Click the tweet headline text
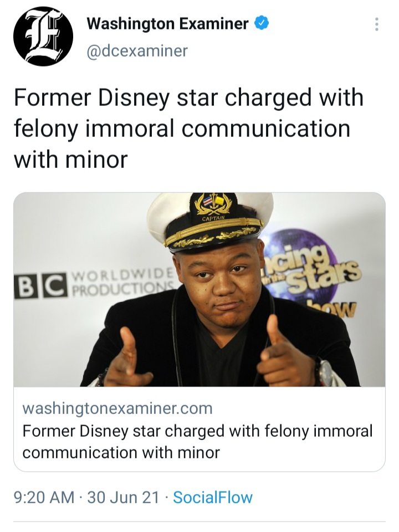Viewport: 399px width, 532px height. pos(188,128)
